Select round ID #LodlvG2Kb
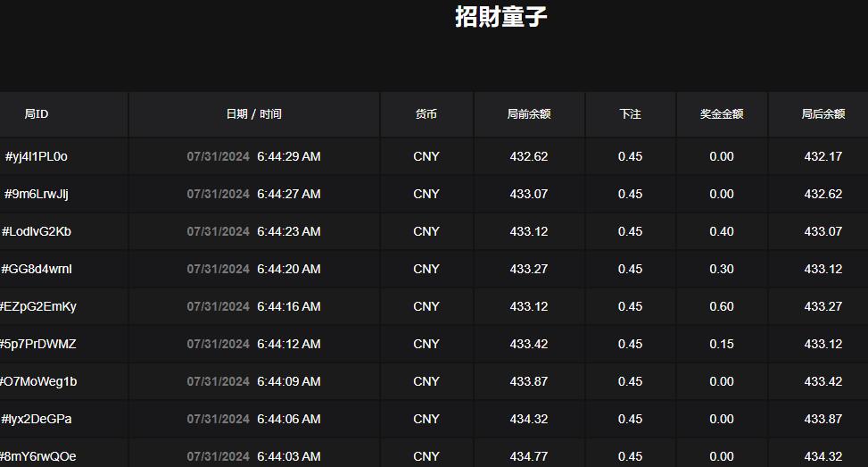Screen dimensions: 868x467 coord(37,231)
